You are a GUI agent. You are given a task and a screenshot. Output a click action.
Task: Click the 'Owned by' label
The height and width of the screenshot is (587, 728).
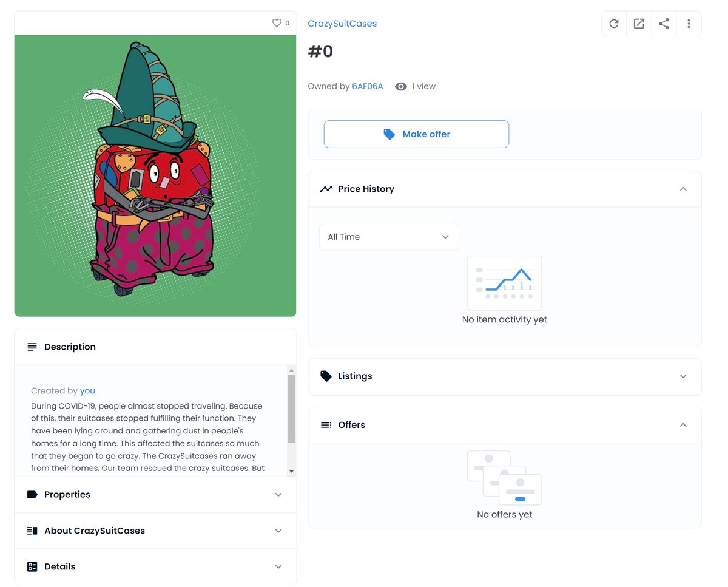click(328, 86)
